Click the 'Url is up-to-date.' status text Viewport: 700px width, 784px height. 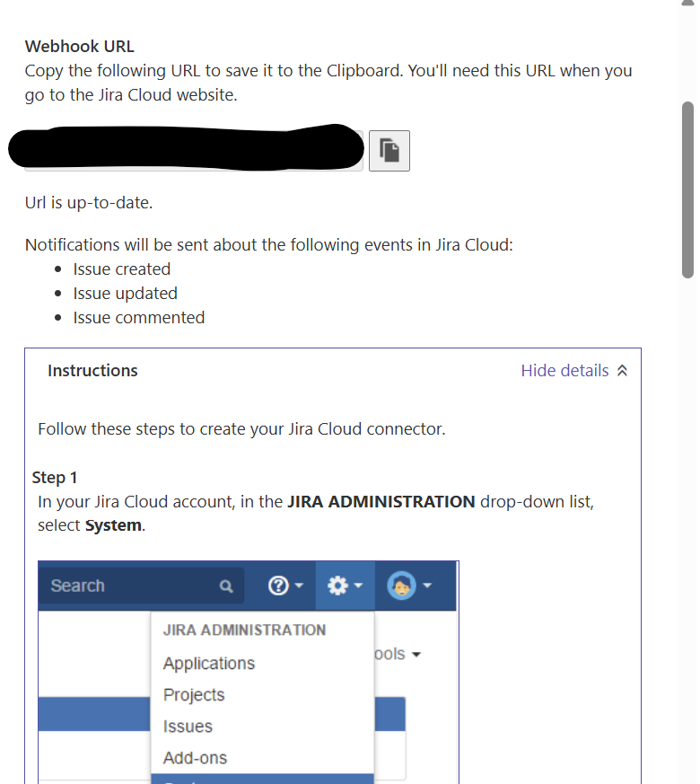tap(89, 202)
